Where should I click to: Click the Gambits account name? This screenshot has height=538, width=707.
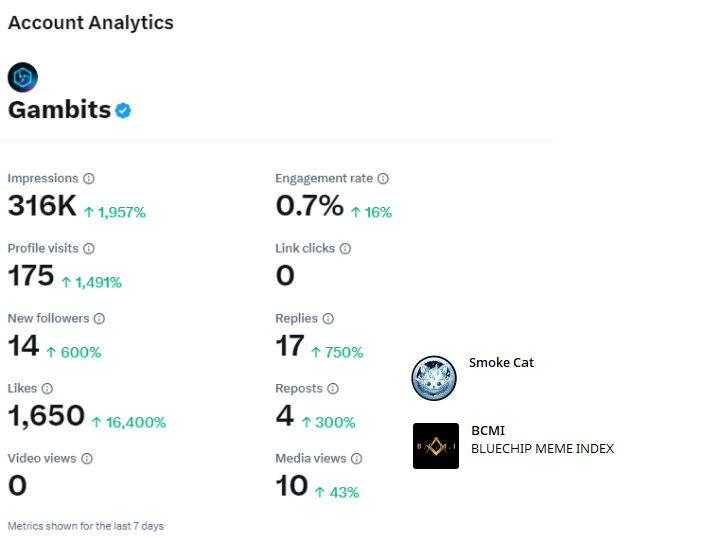60,110
